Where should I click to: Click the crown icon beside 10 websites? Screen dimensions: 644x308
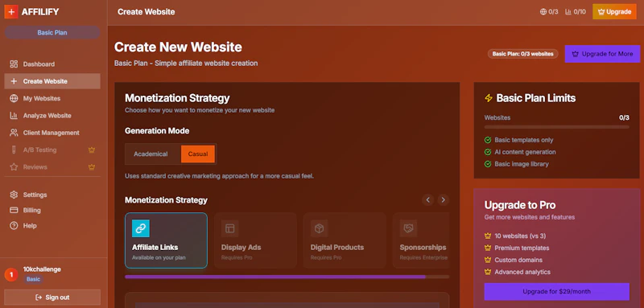tap(488, 236)
